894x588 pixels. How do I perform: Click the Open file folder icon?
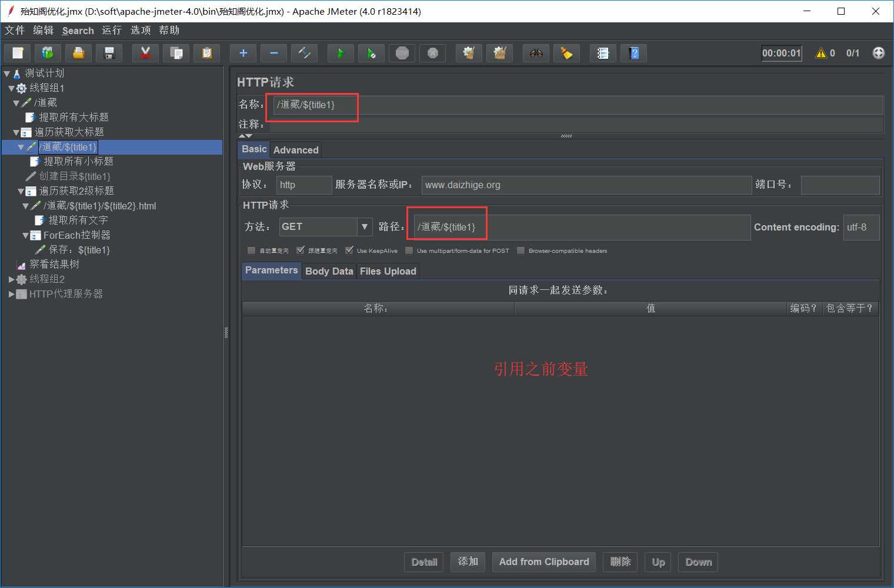79,53
